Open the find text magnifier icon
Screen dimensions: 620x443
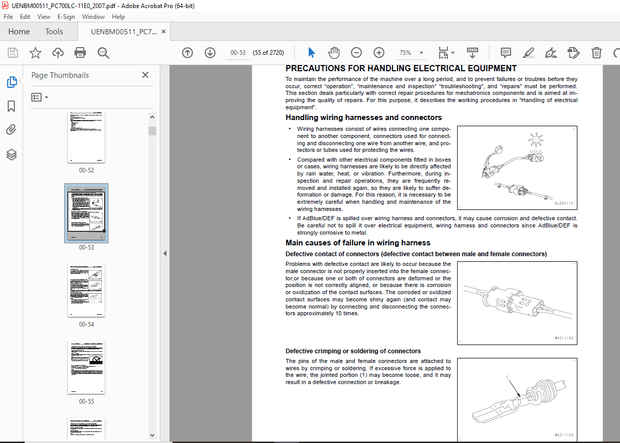tap(103, 53)
